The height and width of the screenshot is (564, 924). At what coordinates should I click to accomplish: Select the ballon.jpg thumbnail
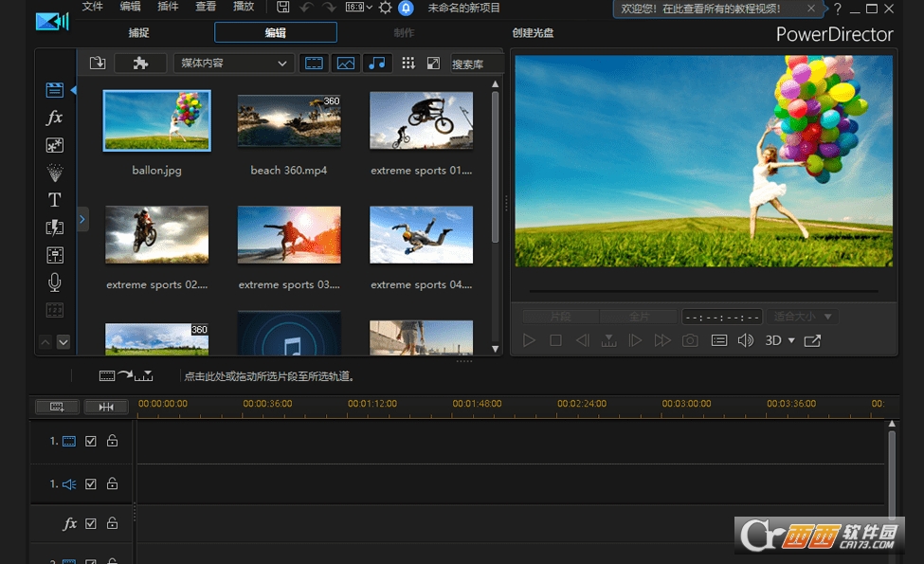tap(156, 120)
